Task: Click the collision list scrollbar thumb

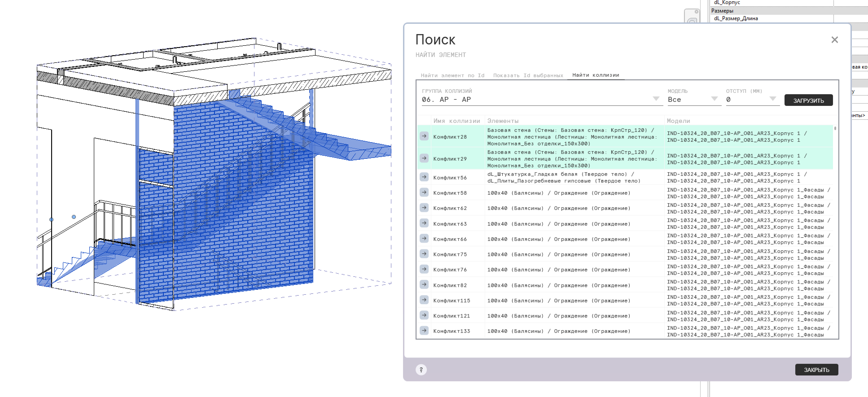Action: (835, 129)
